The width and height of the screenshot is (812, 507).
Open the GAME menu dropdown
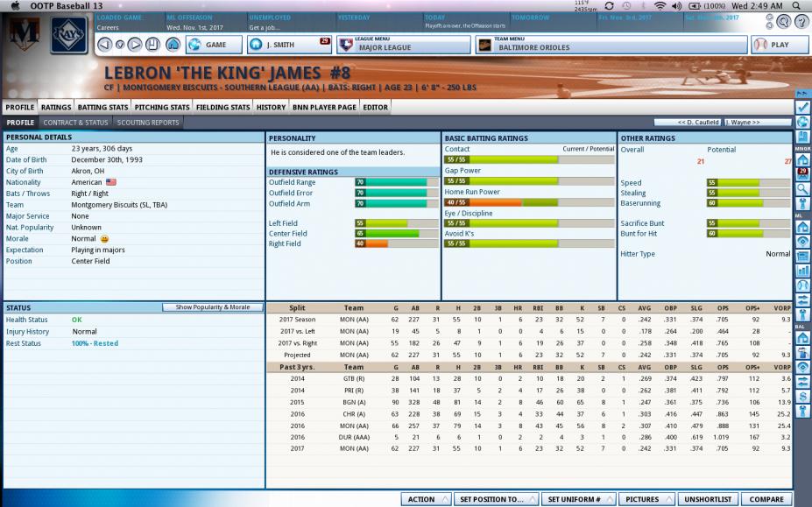tap(214, 45)
